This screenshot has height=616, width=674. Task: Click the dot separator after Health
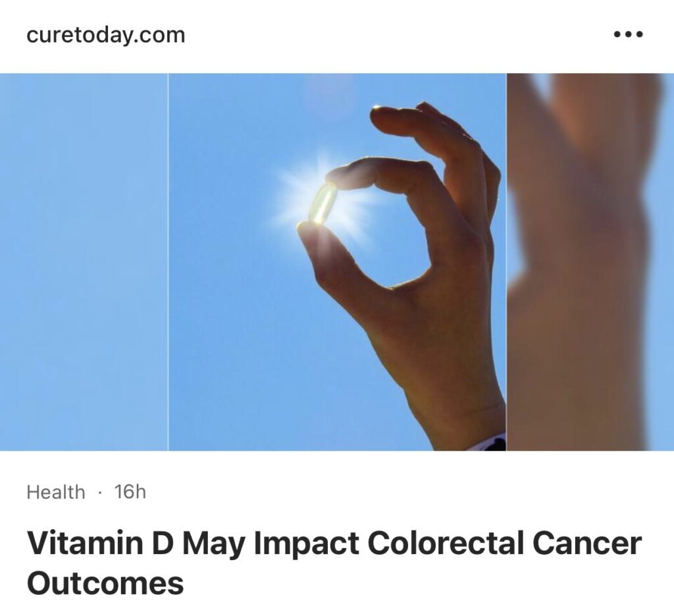[x=100, y=493]
